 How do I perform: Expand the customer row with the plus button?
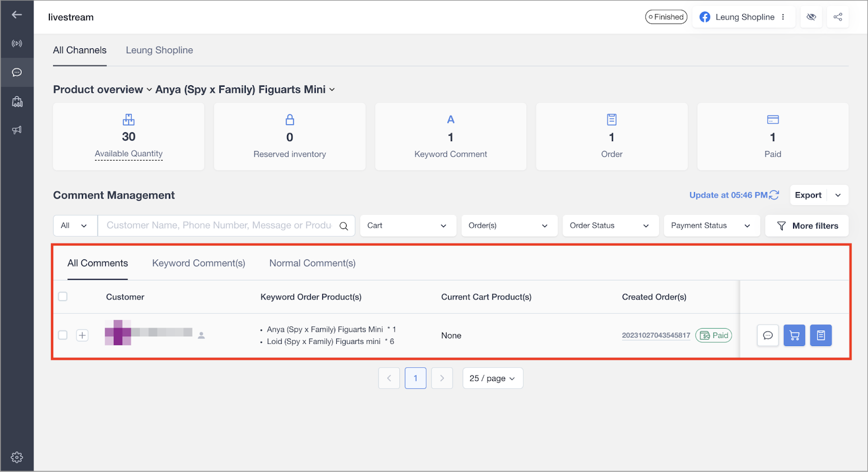[82, 335]
